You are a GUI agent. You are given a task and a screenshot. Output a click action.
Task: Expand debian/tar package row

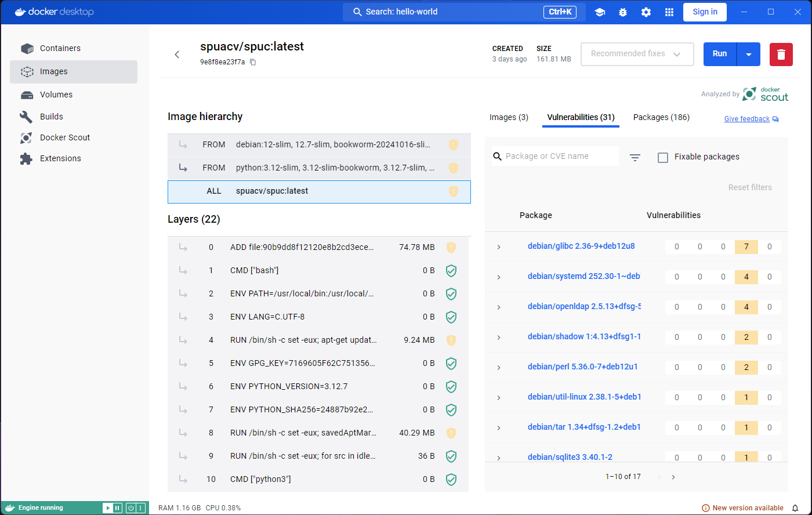tap(499, 428)
